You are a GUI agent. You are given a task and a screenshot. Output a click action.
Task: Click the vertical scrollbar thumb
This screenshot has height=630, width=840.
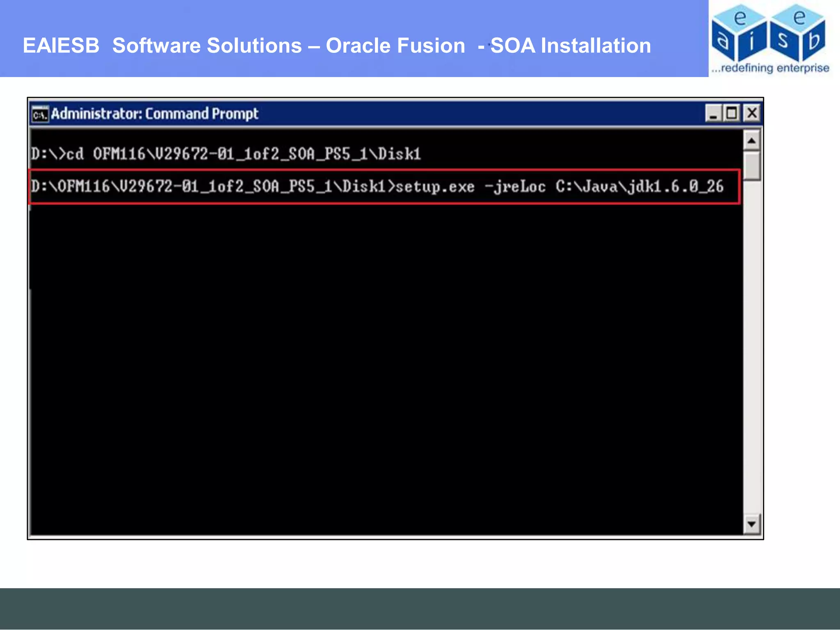[x=751, y=166]
